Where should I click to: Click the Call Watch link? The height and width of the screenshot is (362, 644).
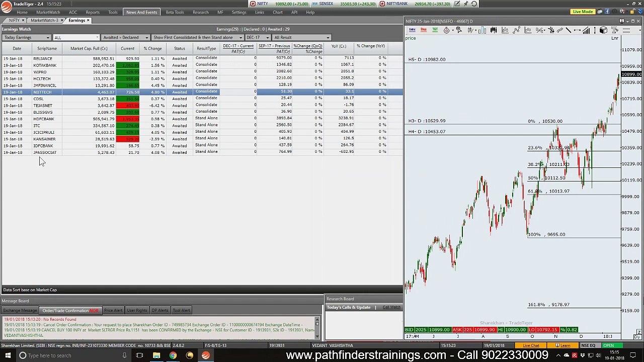[391, 307]
